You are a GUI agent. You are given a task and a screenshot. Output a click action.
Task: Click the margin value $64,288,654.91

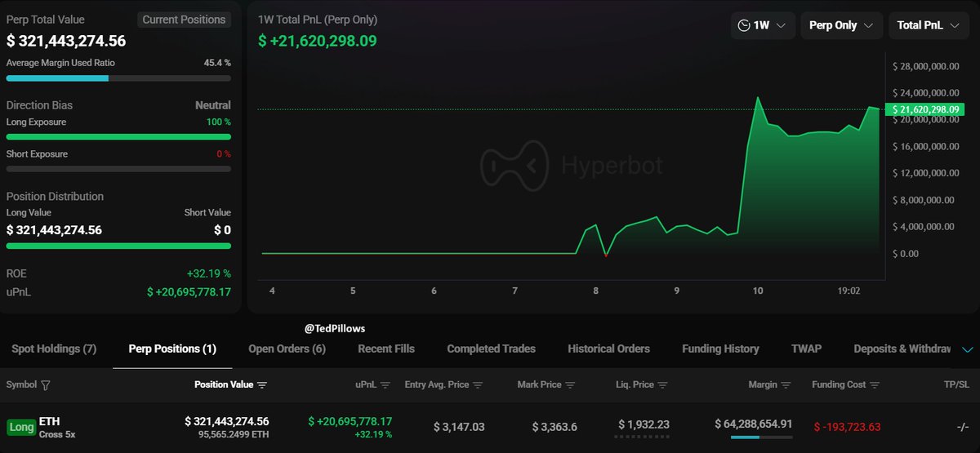tap(753, 424)
